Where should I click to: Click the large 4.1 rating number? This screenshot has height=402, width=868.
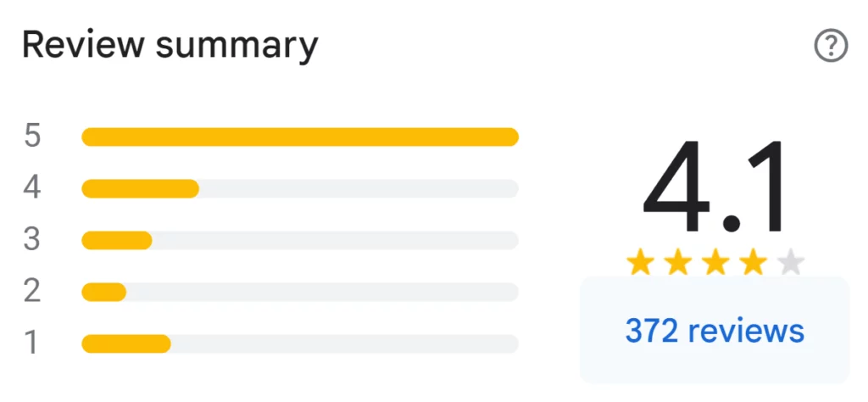pyautogui.click(x=715, y=188)
